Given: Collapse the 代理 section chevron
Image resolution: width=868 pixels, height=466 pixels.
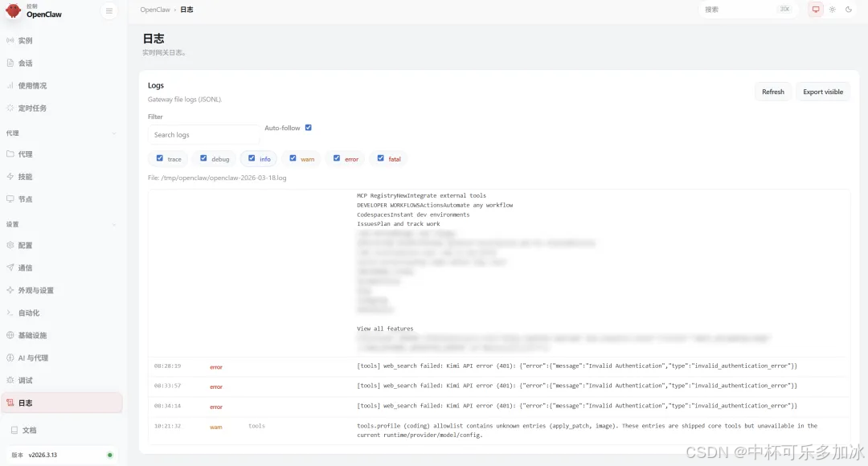Looking at the screenshot, I should [x=114, y=133].
